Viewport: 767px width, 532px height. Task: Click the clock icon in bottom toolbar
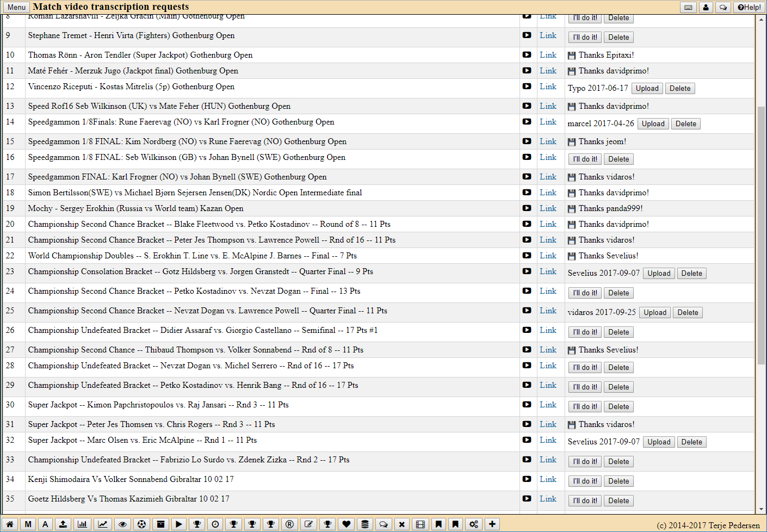coord(215,524)
